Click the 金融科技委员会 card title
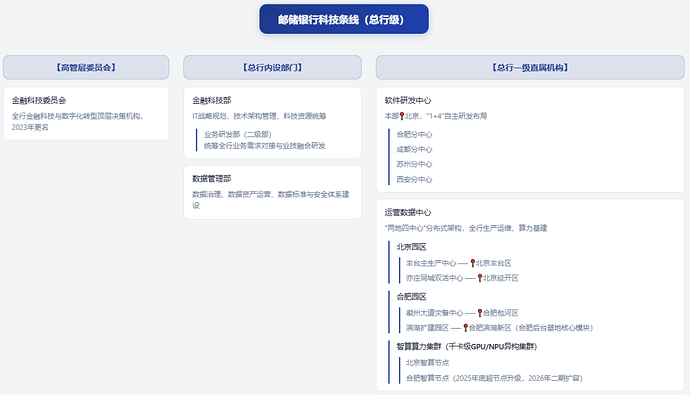This screenshot has width=690, height=395. [39, 100]
